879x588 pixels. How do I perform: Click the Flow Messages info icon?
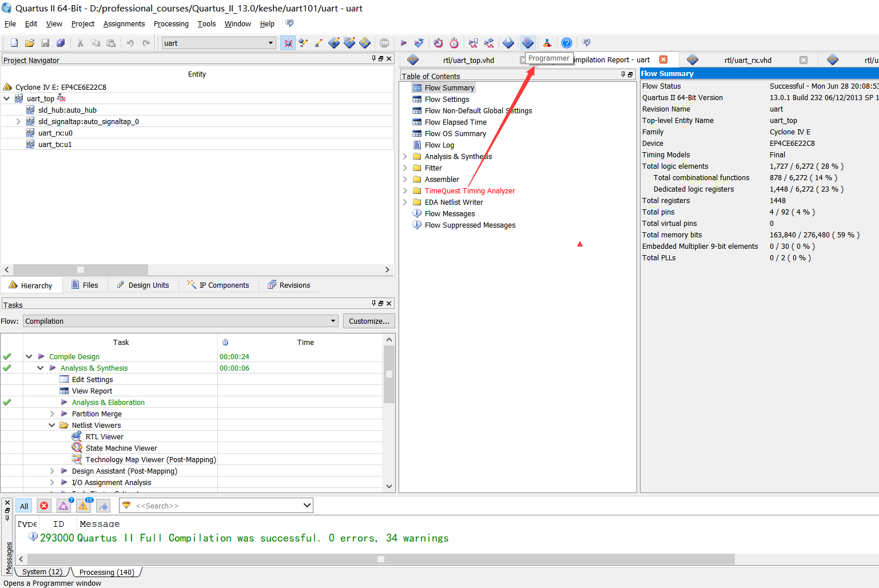coord(417,213)
